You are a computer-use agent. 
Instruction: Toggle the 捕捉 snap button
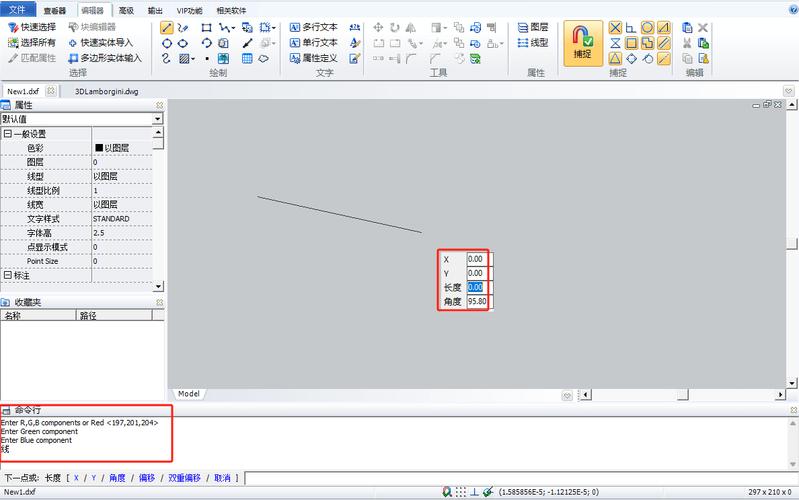582,43
